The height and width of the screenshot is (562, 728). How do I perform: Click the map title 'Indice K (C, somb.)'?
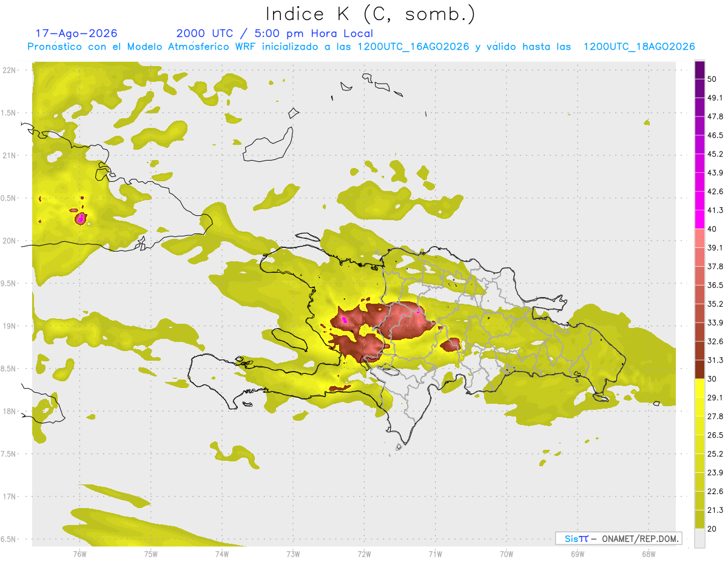[x=371, y=14]
